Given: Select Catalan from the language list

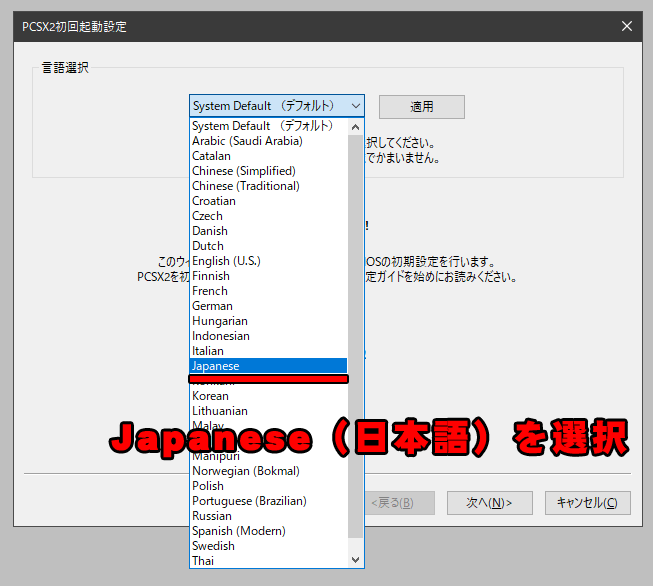Looking at the screenshot, I should [269, 156].
